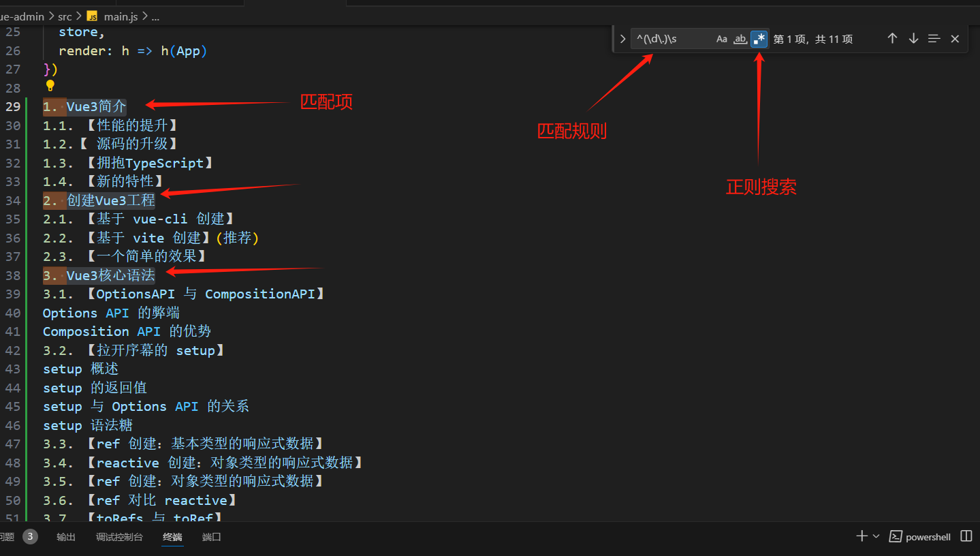Click '3.4. 【reactive 创建：对象类型的响应式数据】'
This screenshot has height=556, width=980.
click(x=203, y=463)
